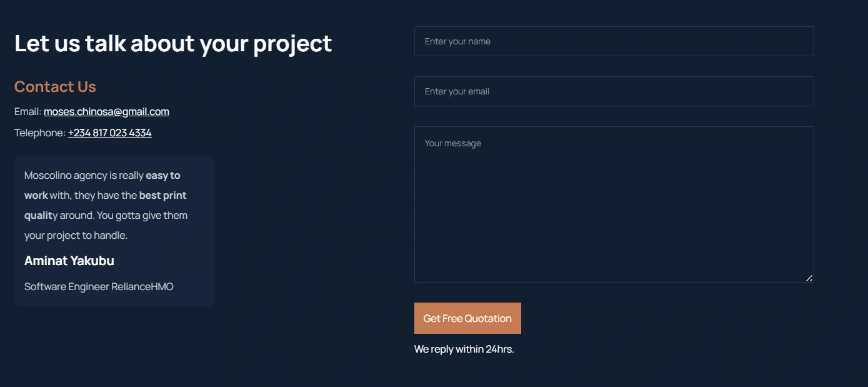Click the 'Email:' label text
This screenshot has height=387, width=868.
(27, 112)
